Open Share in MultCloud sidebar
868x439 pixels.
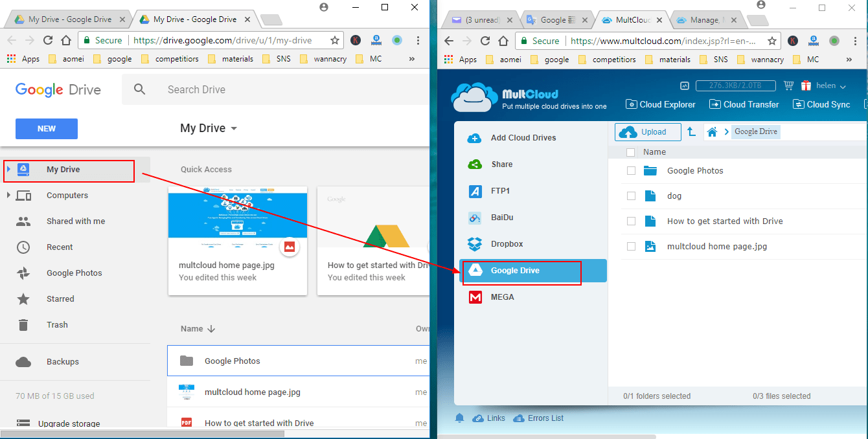[x=501, y=164]
